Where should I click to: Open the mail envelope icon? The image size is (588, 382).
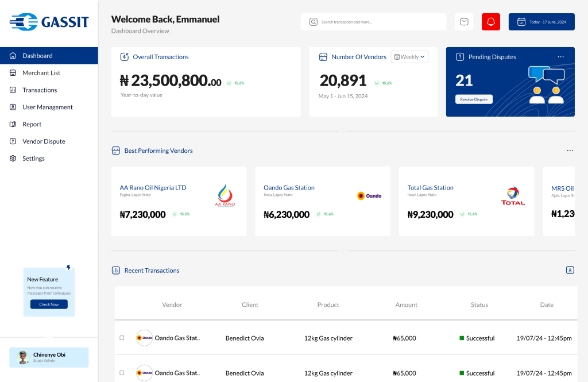[464, 22]
